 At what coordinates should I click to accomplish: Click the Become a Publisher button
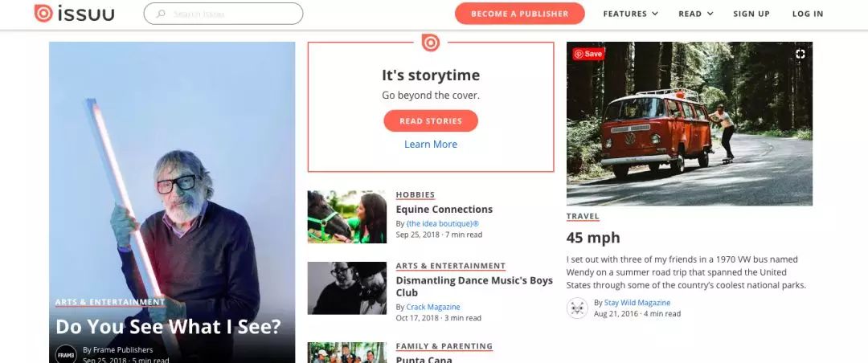click(519, 14)
